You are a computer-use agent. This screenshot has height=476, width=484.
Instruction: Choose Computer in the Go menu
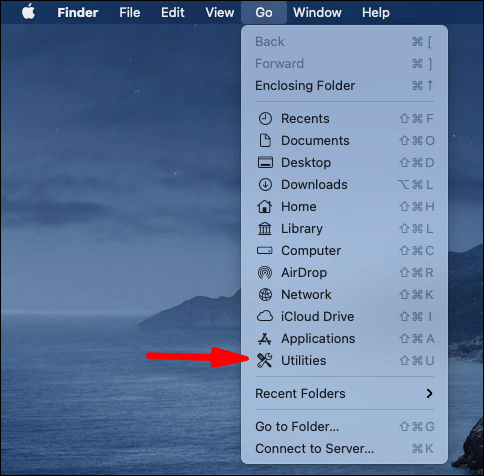(x=344, y=251)
